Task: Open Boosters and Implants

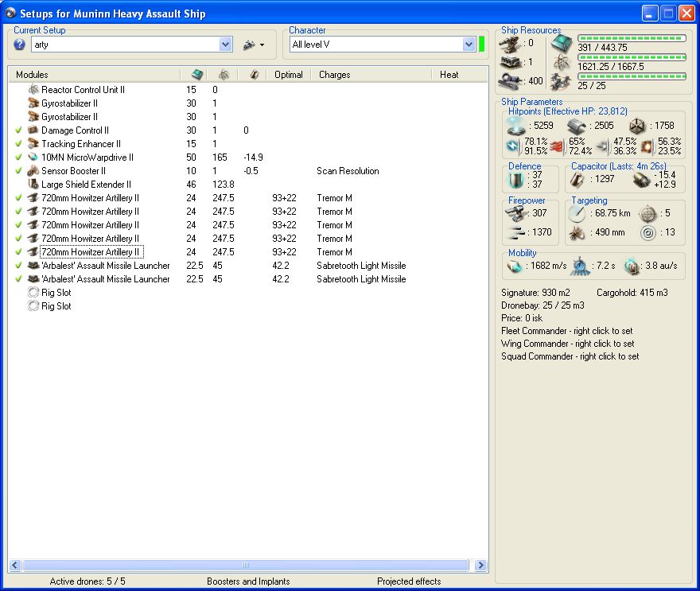Action: click(x=248, y=581)
